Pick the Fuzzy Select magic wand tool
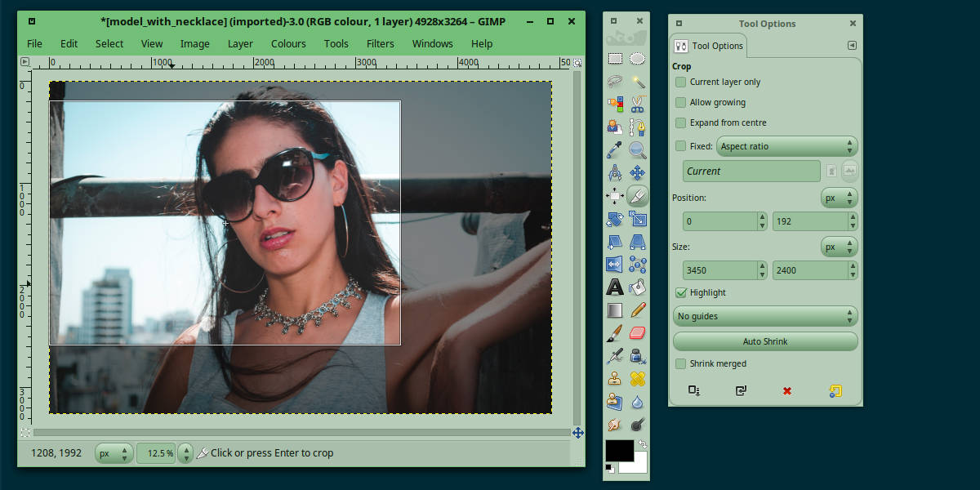The image size is (980, 490). tap(638, 82)
